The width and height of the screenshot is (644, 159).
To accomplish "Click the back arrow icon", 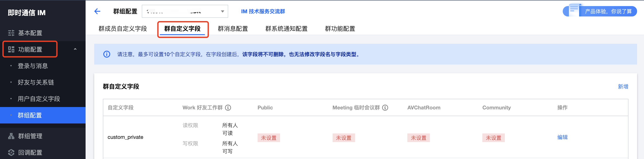I will [x=97, y=11].
